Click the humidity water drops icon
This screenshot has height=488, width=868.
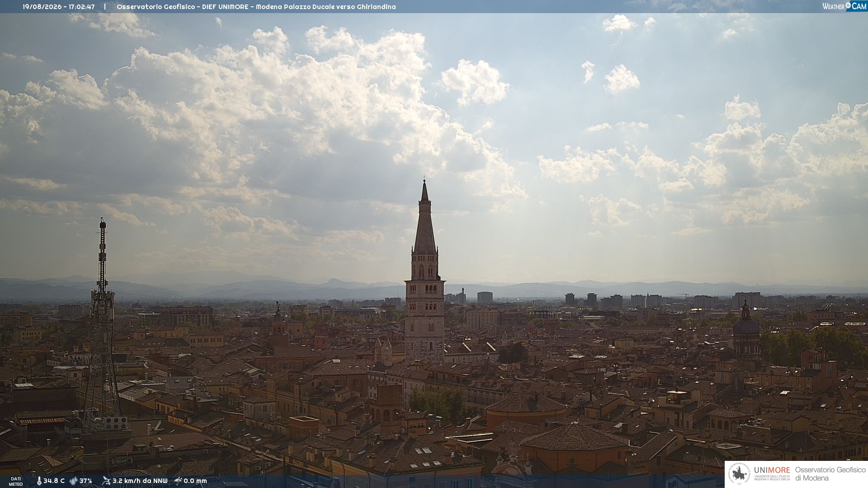73,481
